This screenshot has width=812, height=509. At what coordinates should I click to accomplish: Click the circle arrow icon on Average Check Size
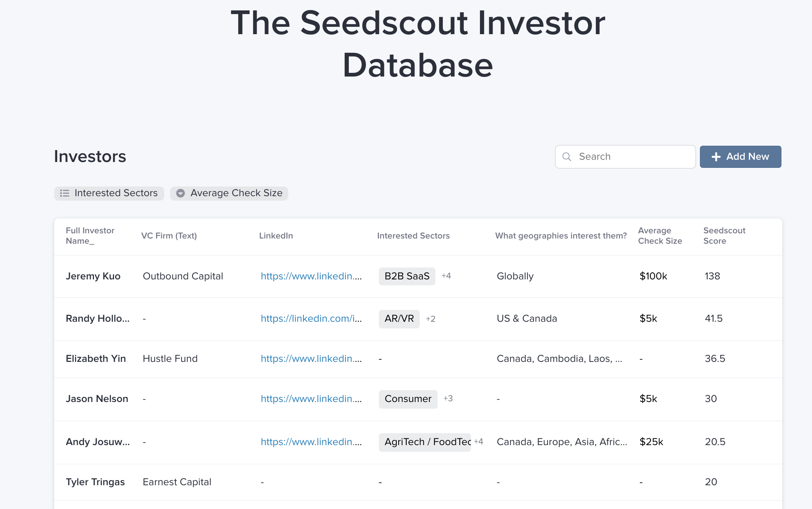181,193
